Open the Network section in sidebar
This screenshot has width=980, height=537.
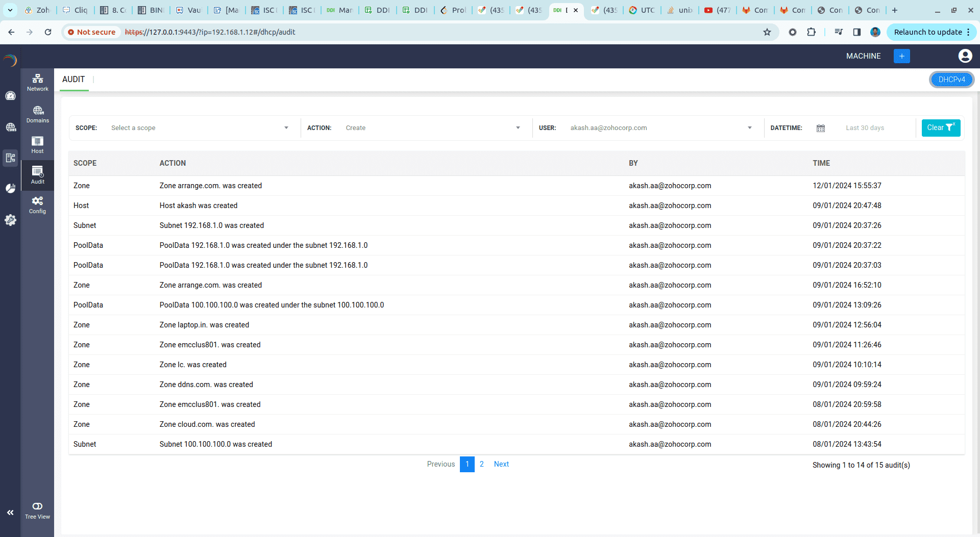pos(37,82)
